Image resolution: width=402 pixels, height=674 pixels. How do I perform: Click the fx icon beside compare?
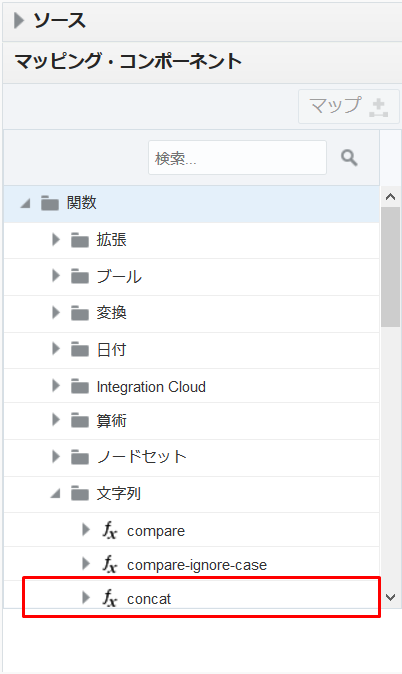110,530
